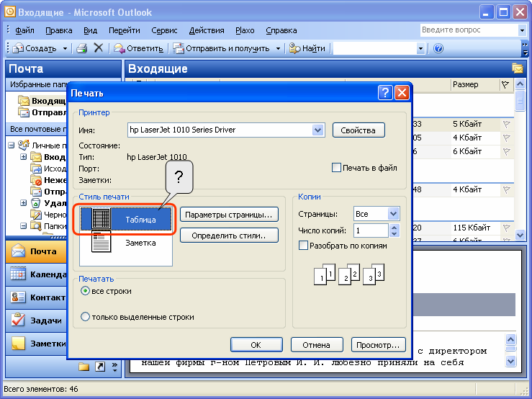Click the Почта mail navigation button

tap(36, 251)
